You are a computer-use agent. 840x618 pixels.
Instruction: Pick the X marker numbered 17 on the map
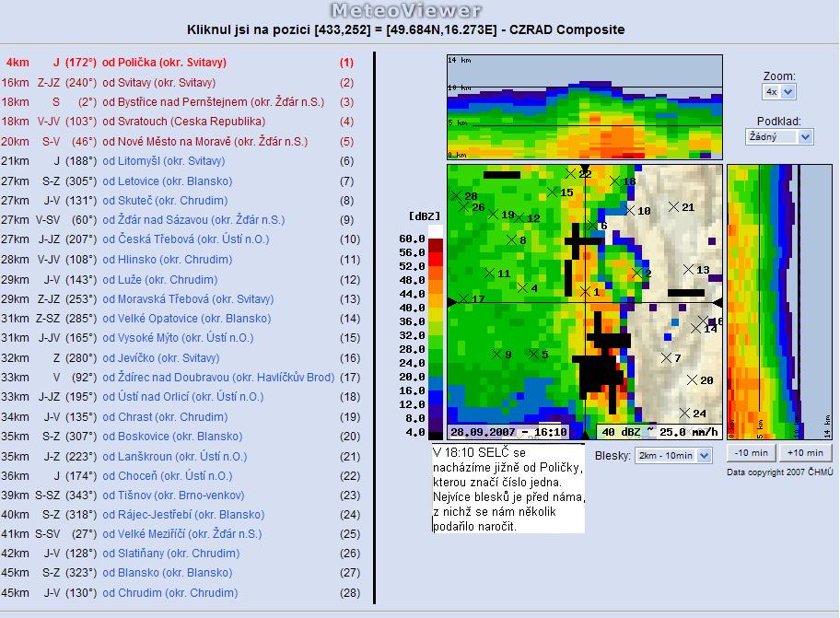(x=464, y=298)
